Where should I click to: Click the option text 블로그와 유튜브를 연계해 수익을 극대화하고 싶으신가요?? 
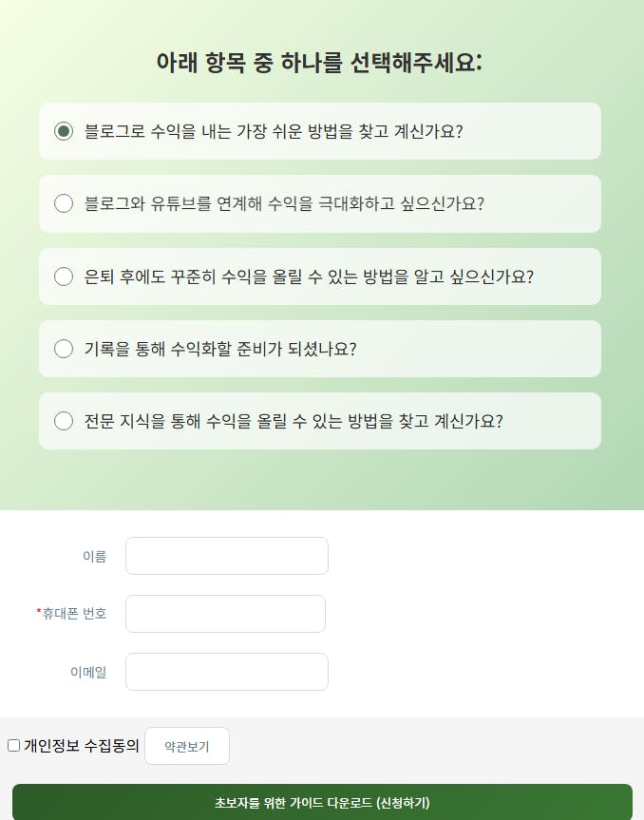pos(284,203)
